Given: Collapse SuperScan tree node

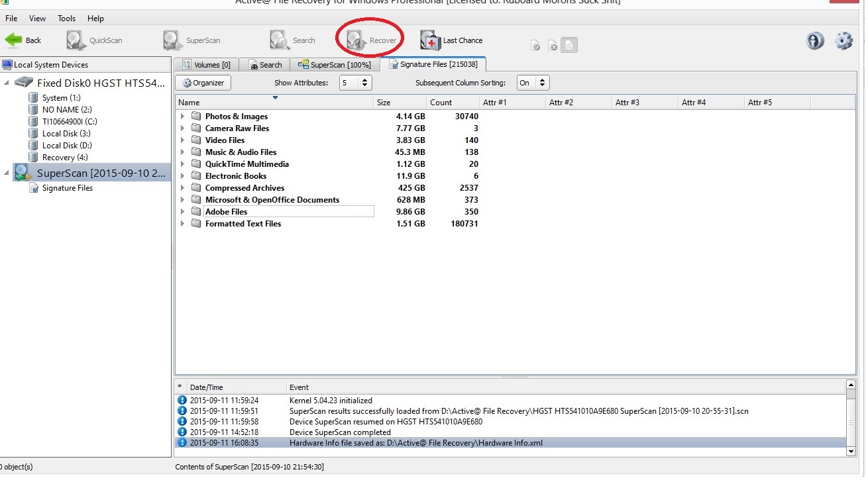Looking at the screenshot, I should coord(7,173).
